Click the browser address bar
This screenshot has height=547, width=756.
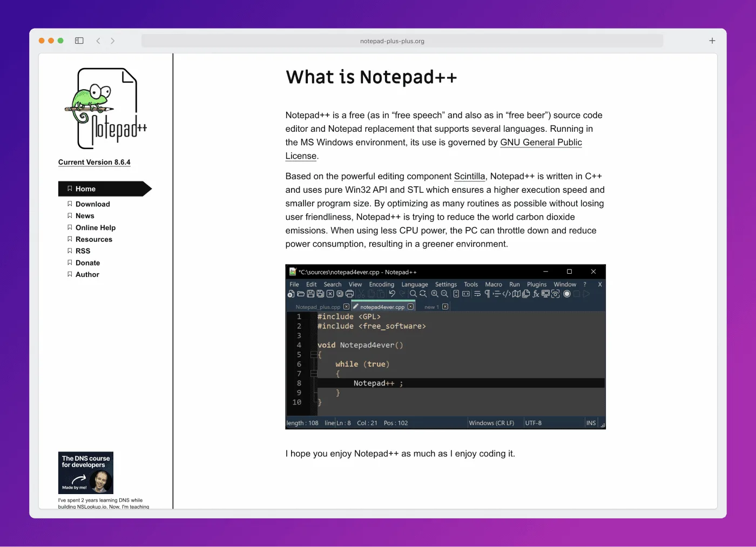(402, 41)
